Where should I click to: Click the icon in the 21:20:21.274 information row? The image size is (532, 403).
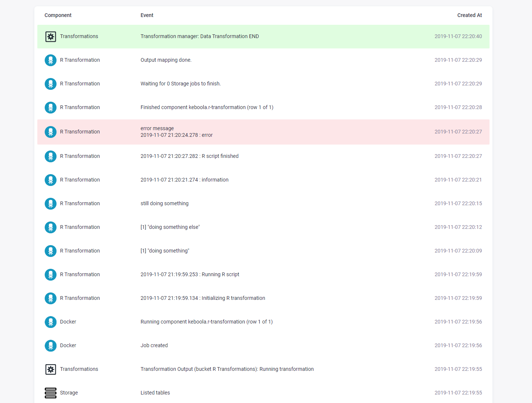click(51, 180)
